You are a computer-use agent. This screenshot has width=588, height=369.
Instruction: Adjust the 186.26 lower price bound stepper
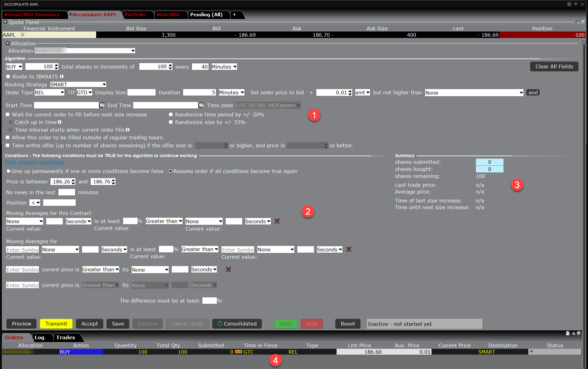point(73,182)
